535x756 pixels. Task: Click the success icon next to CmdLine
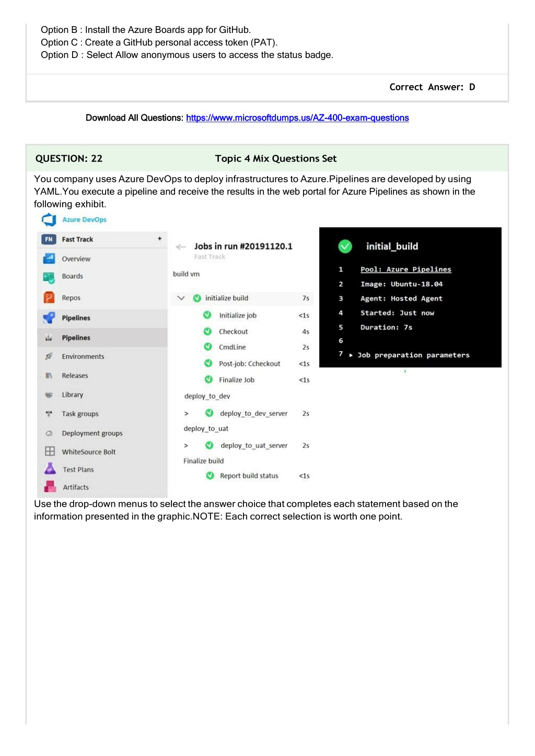click(207, 347)
